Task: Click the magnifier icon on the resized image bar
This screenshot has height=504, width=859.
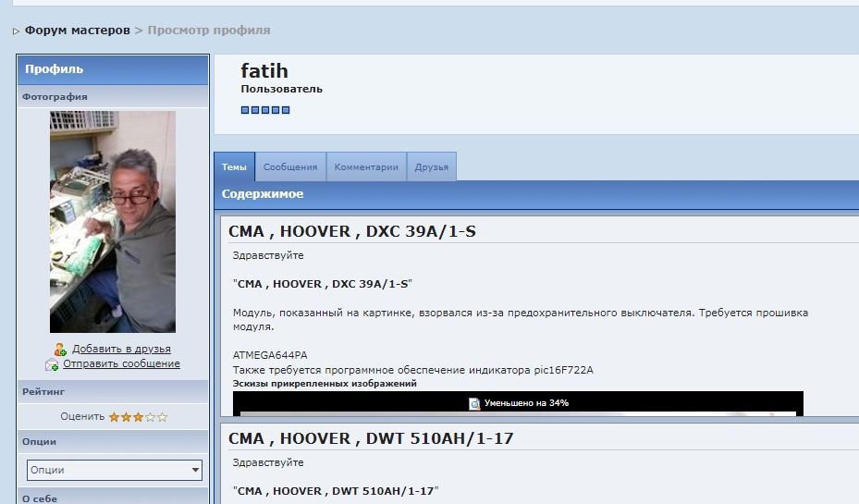Action: (x=474, y=403)
